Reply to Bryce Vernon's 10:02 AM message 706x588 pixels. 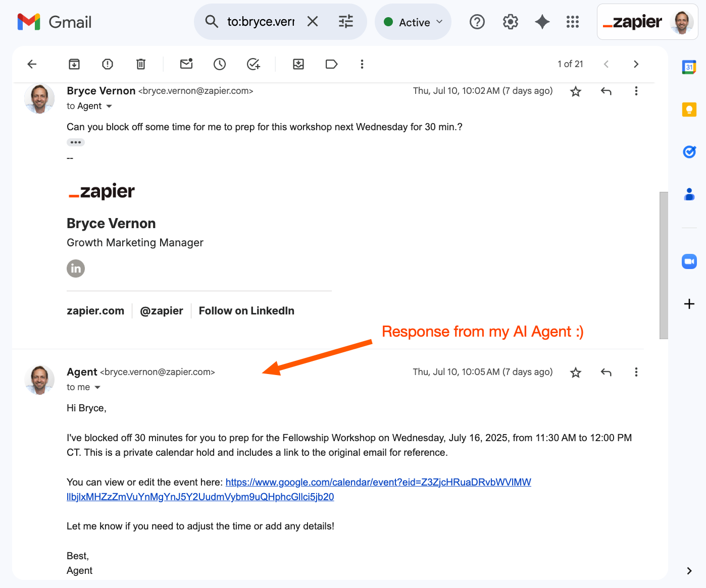[606, 91]
